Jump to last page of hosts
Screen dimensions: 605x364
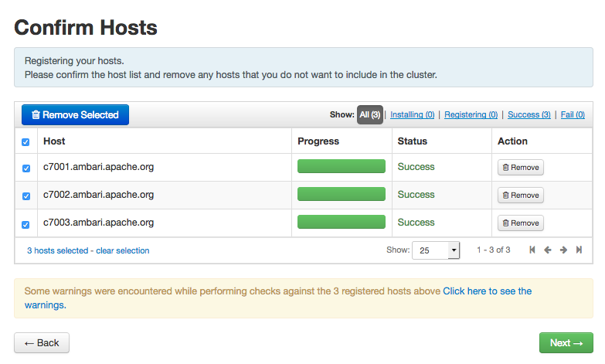pos(579,250)
